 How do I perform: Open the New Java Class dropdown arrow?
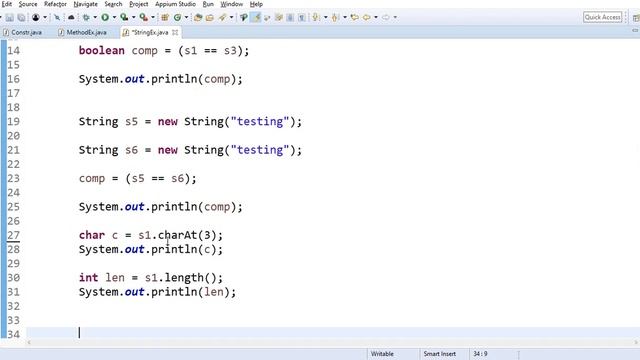tap(186, 18)
